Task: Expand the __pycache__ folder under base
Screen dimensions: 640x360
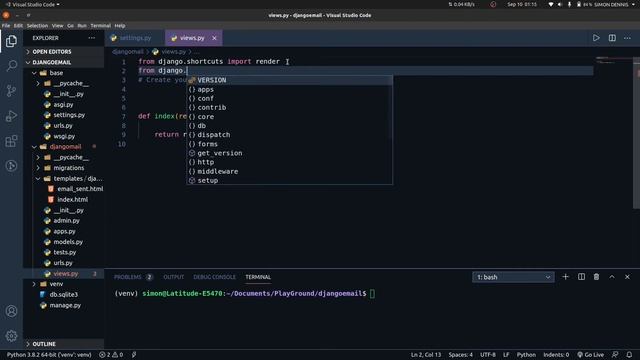Action: click(71, 83)
